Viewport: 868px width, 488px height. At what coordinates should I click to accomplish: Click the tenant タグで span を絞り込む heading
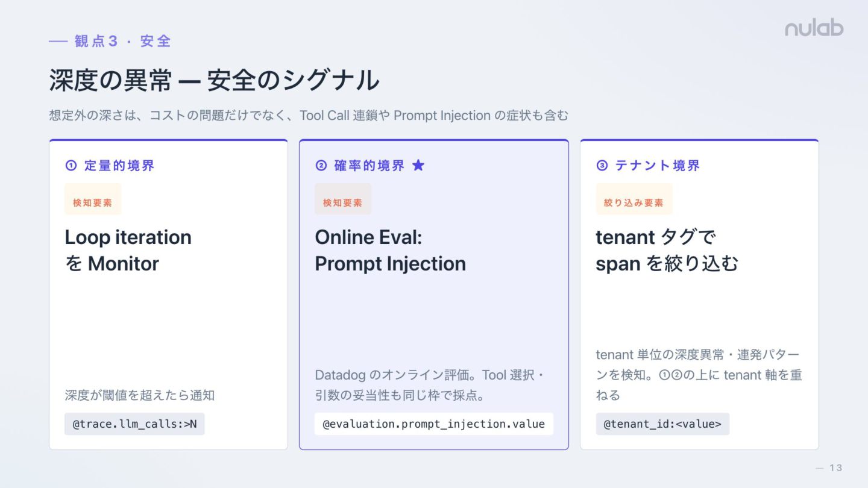(x=667, y=250)
